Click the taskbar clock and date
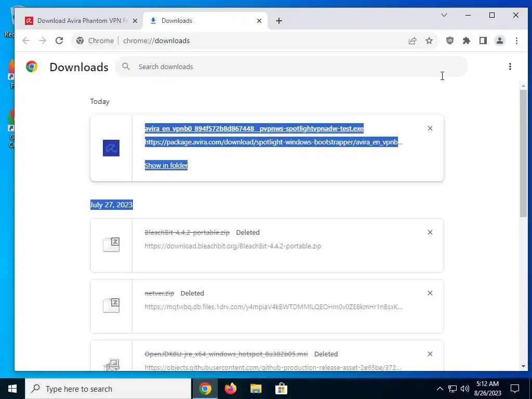The image size is (532, 399). (x=487, y=389)
